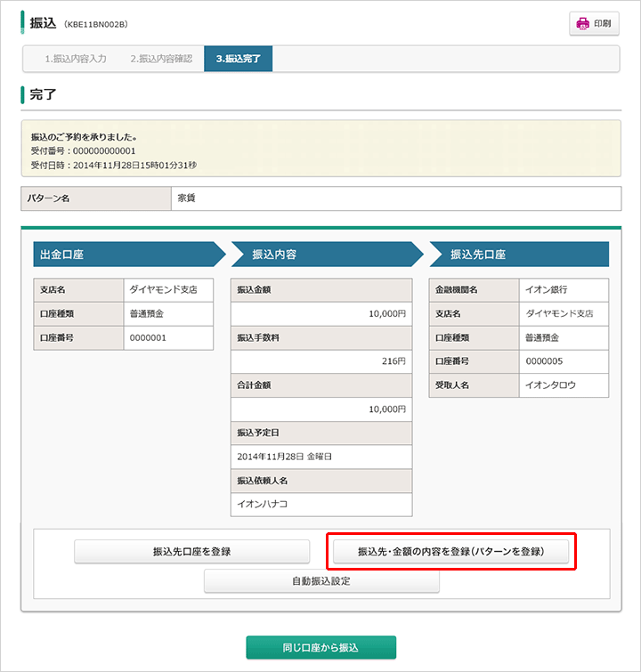Click the 完了 heading
This screenshot has width=641, height=672.
(43, 94)
